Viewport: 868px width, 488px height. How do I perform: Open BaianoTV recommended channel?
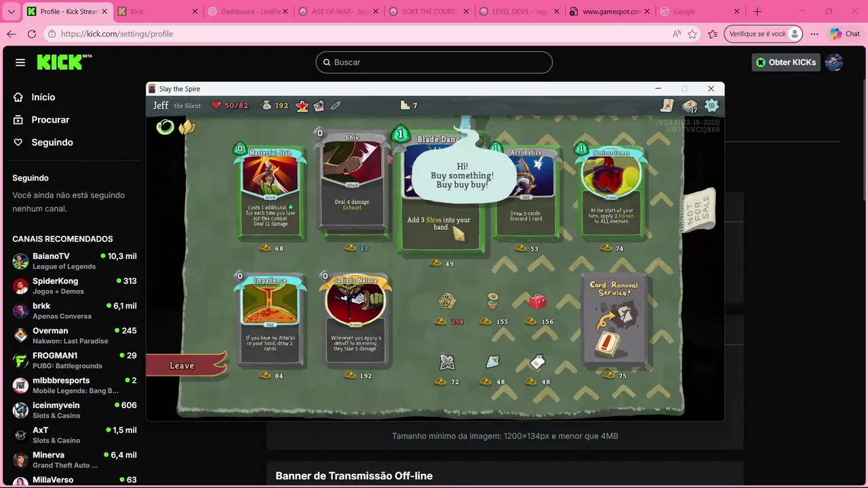[x=74, y=261]
